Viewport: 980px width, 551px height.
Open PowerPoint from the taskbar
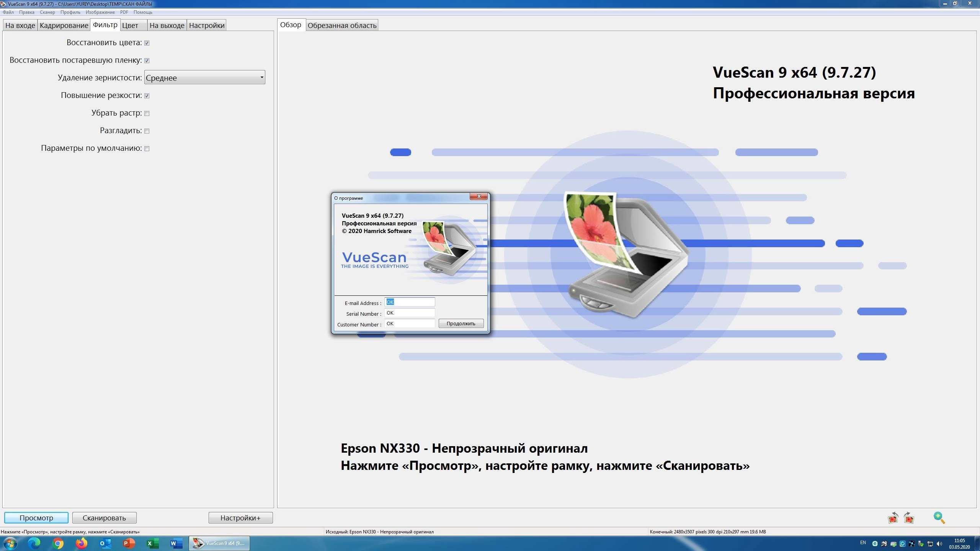pos(129,543)
